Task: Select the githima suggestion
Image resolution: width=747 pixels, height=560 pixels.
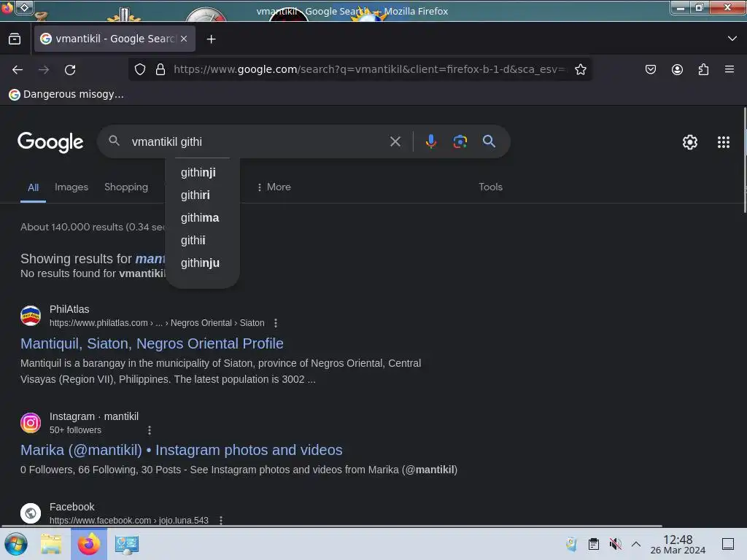Action: (200, 217)
